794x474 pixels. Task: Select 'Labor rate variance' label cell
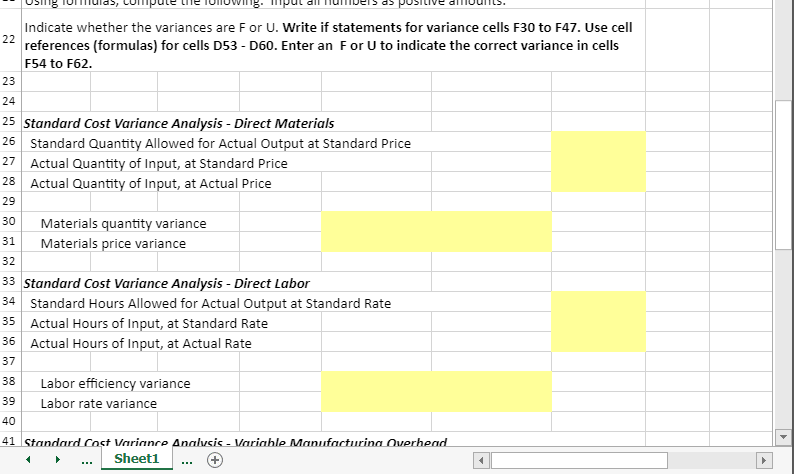[99, 403]
